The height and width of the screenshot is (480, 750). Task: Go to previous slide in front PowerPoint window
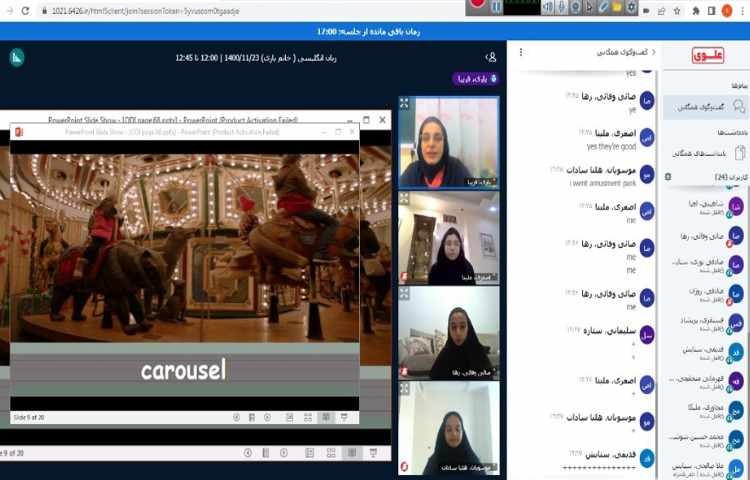(x=236, y=417)
